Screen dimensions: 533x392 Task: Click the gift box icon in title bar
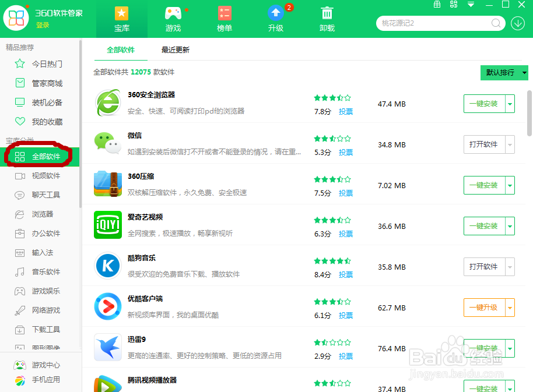click(437, 5)
